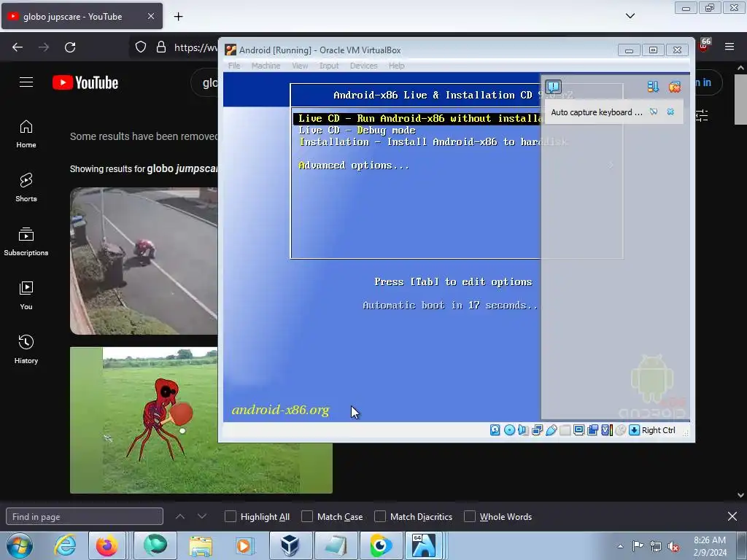Show hidden system tray icons
Screen dimensions: 747x560
(620, 546)
